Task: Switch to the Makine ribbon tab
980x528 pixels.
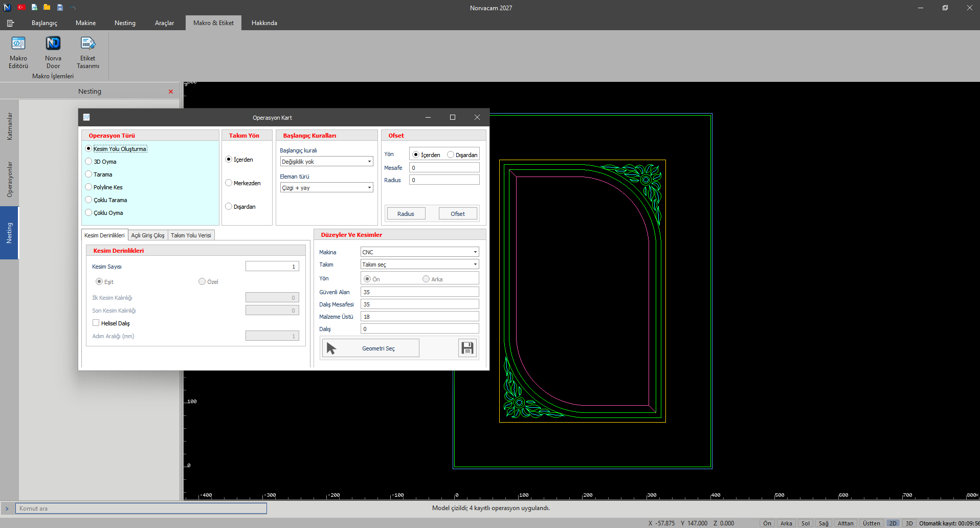Action: coord(85,23)
